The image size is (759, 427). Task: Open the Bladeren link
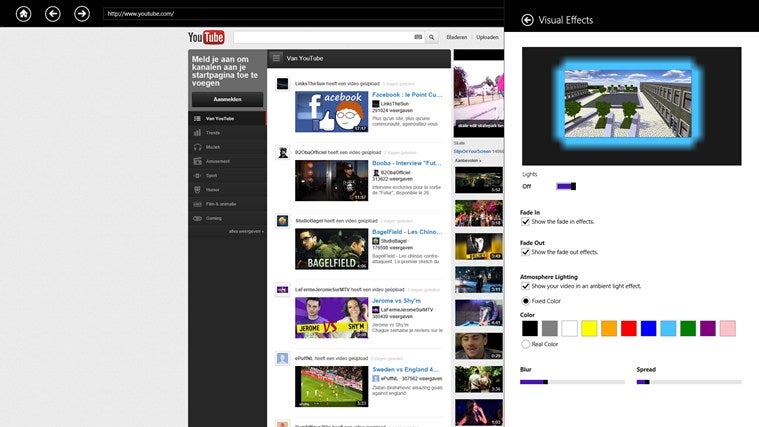[456, 37]
